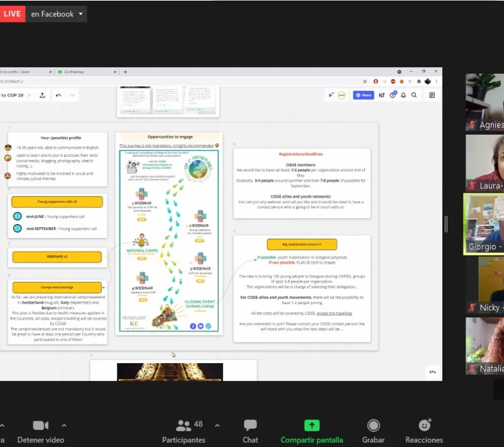This screenshot has width=504, height=447.
Task: Select Nicky's video thumbnail
Action: 485,285
